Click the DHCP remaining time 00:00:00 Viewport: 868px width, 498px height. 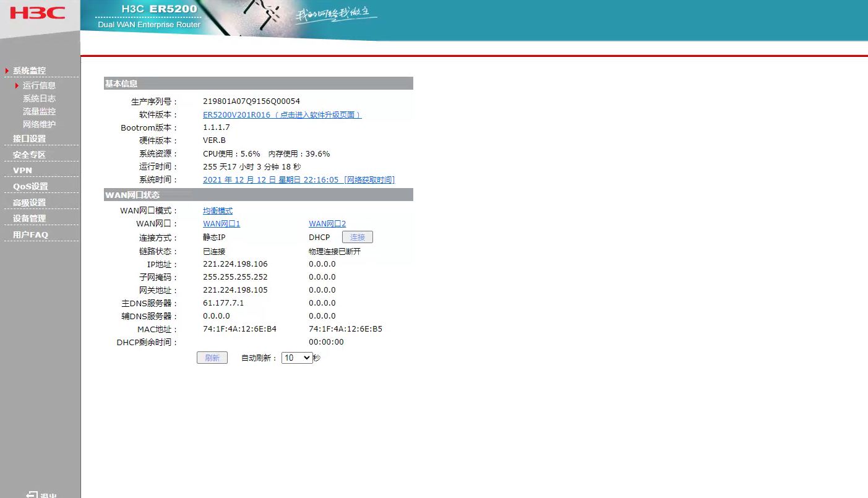[326, 342]
